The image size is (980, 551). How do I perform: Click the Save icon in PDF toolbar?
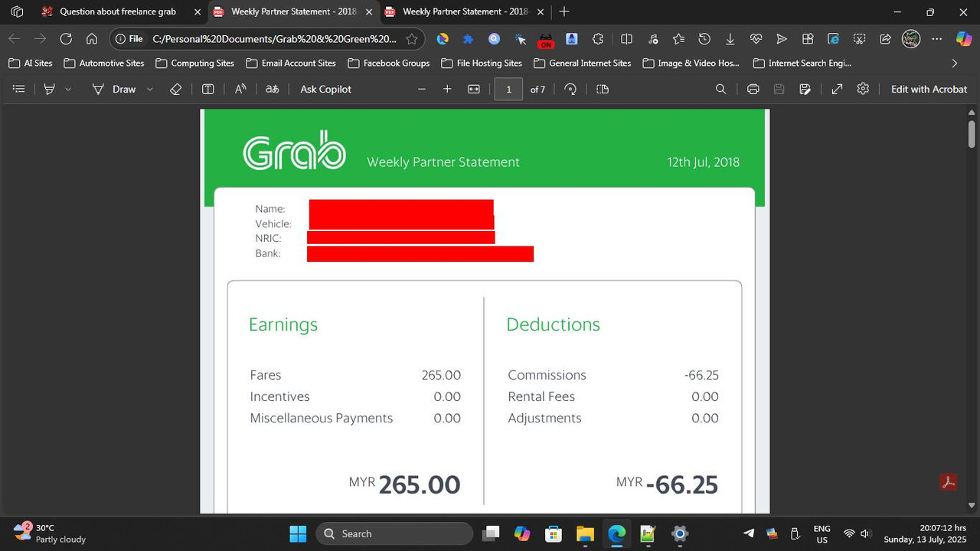(x=779, y=90)
